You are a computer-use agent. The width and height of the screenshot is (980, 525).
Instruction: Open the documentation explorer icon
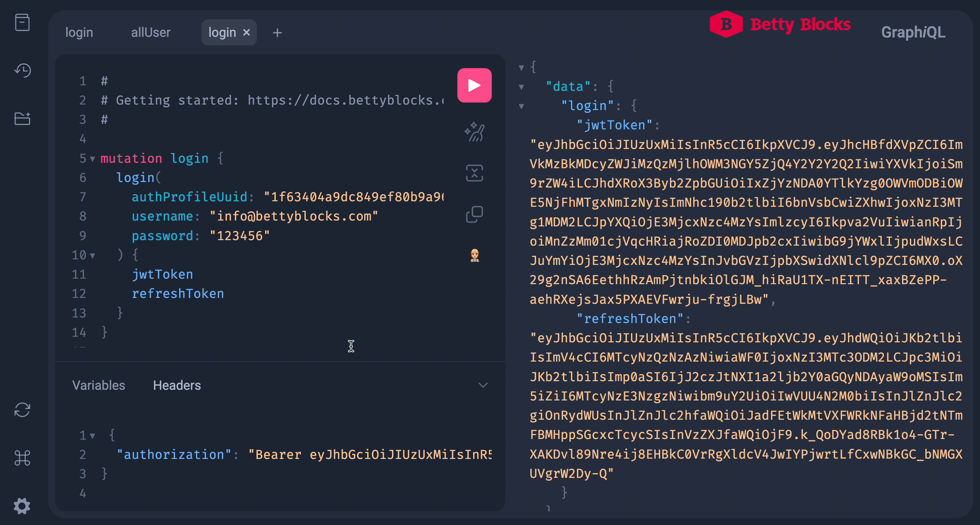[22, 22]
